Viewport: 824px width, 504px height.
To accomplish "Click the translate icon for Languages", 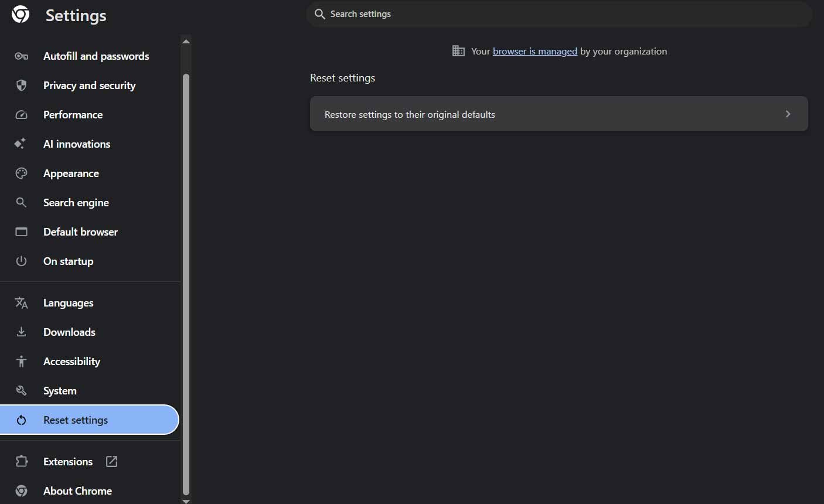I will click(21, 303).
